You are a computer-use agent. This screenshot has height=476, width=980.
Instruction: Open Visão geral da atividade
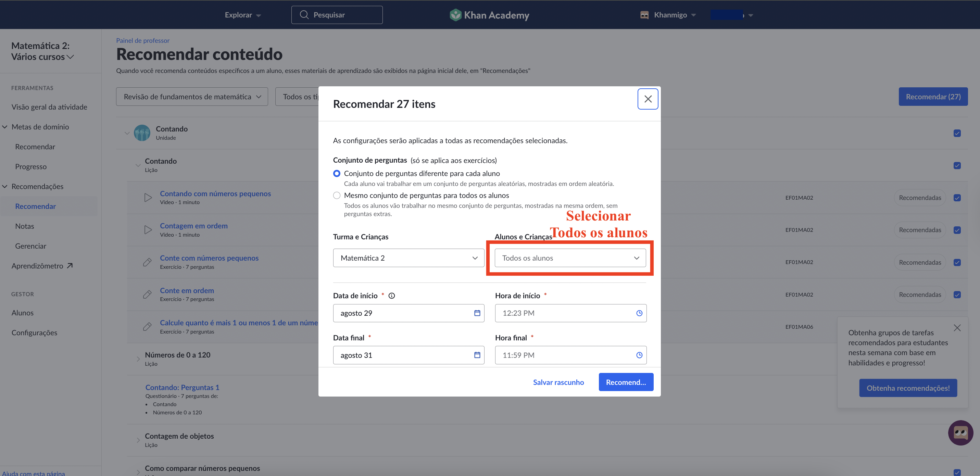pyautogui.click(x=49, y=107)
